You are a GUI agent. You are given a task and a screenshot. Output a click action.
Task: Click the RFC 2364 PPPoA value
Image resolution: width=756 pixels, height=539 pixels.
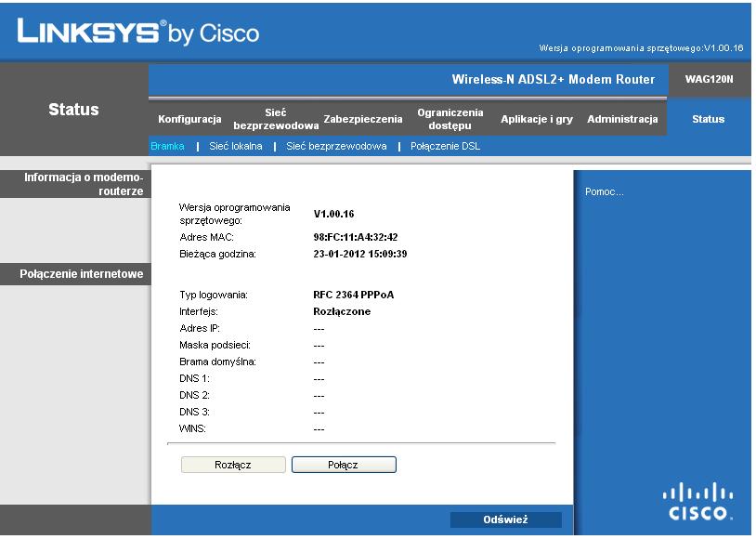[354, 295]
